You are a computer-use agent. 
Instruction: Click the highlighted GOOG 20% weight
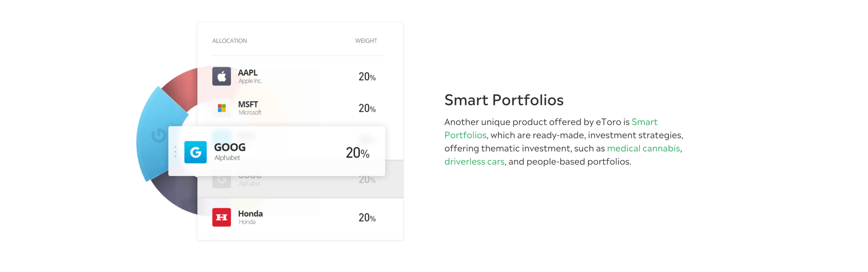click(x=358, y=153)
